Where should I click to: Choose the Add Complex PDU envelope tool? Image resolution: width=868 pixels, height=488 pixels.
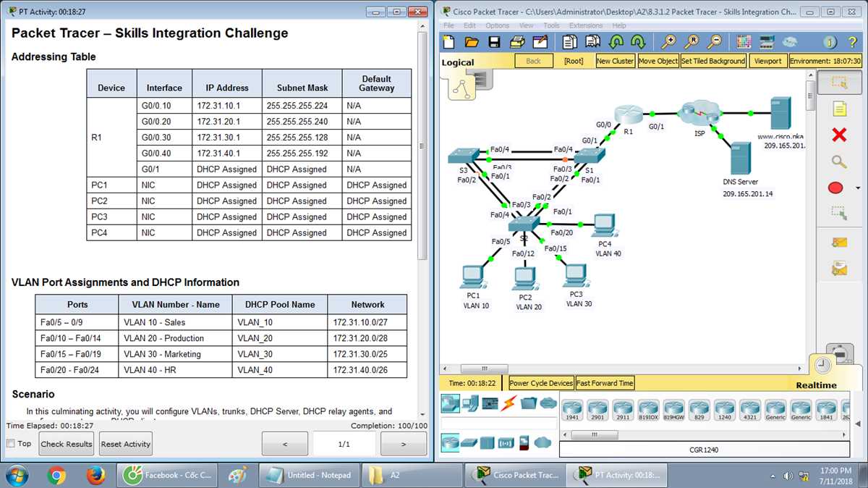coord(838,269)
